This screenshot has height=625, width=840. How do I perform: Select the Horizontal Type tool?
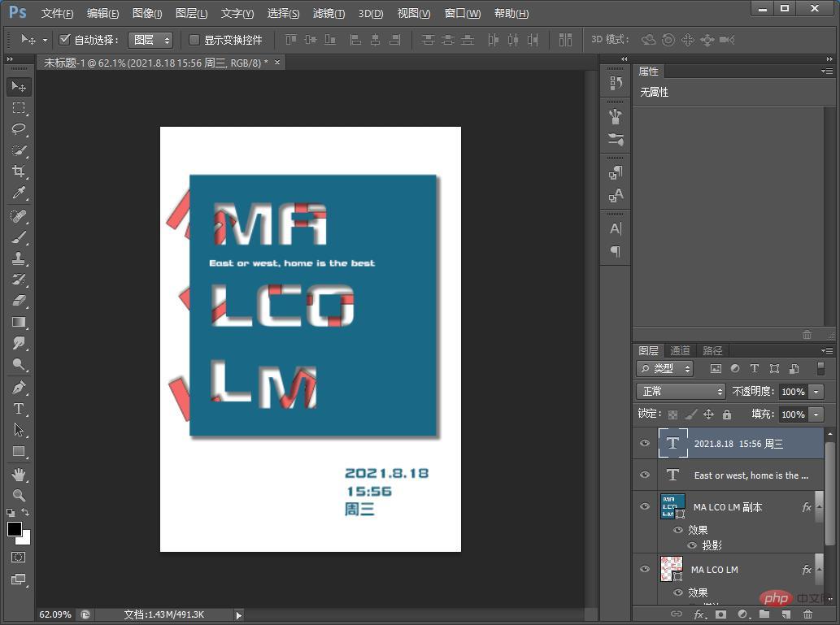(19, 409)
